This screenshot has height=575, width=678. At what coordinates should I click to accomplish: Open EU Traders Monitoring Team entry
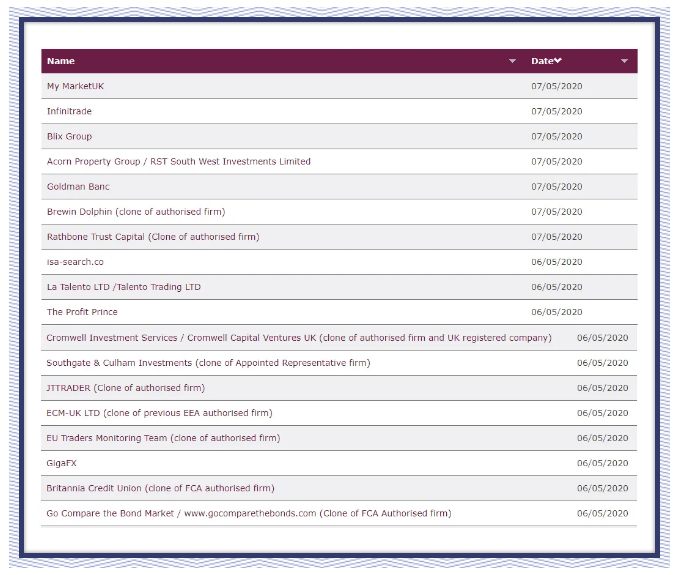click(x=163, y=438)
